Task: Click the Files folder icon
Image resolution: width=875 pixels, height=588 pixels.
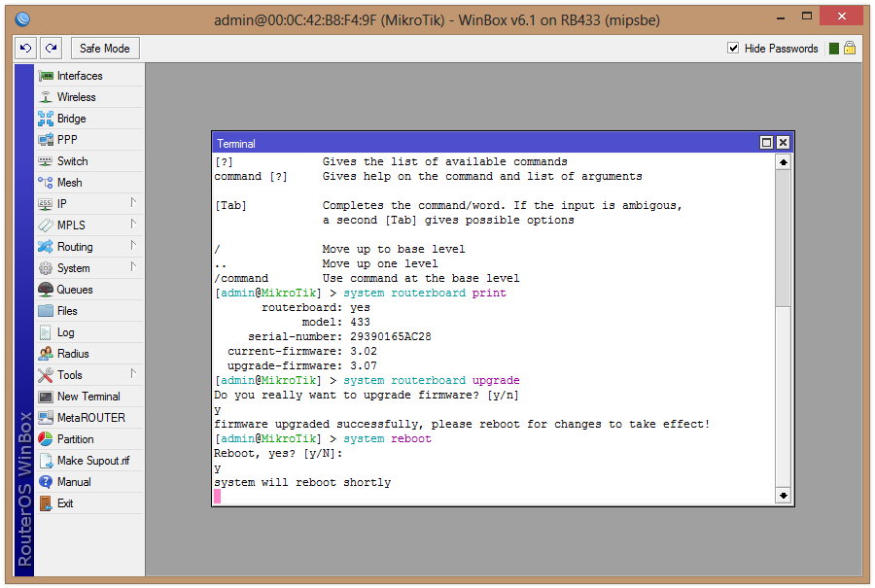Action: 46,311
